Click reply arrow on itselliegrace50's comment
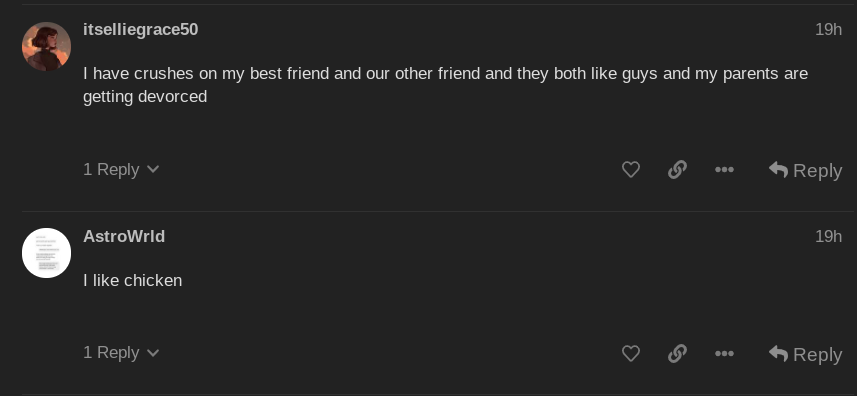The width and height of the screenshot is (857, 396). 778,170
